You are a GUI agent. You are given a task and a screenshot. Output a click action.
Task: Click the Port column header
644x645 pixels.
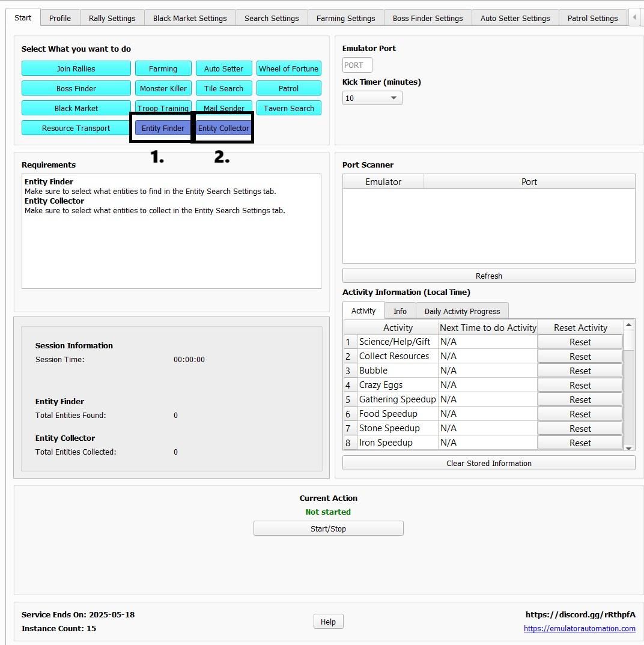tap(529, 181)
